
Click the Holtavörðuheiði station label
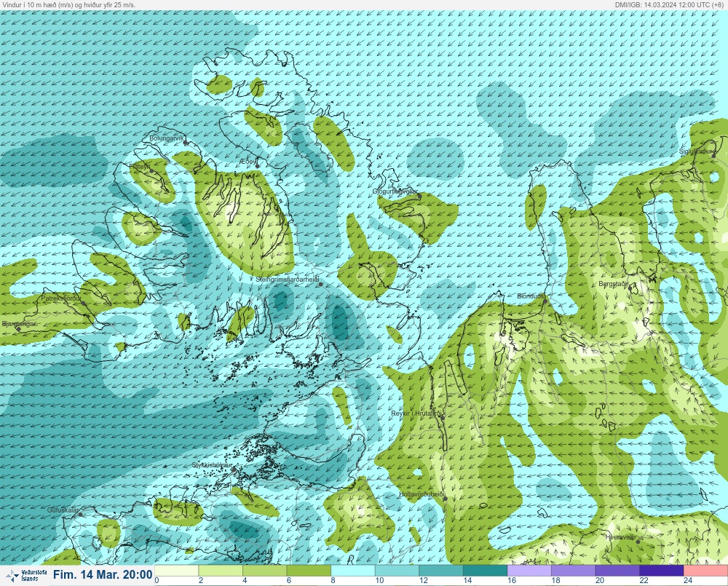click(x=422, y=494)
